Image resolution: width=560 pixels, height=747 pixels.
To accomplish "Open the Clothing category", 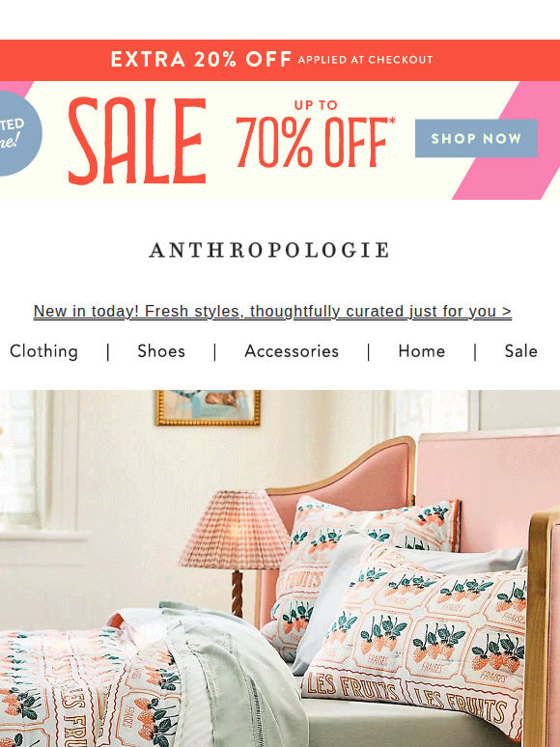I will [43, 351].
